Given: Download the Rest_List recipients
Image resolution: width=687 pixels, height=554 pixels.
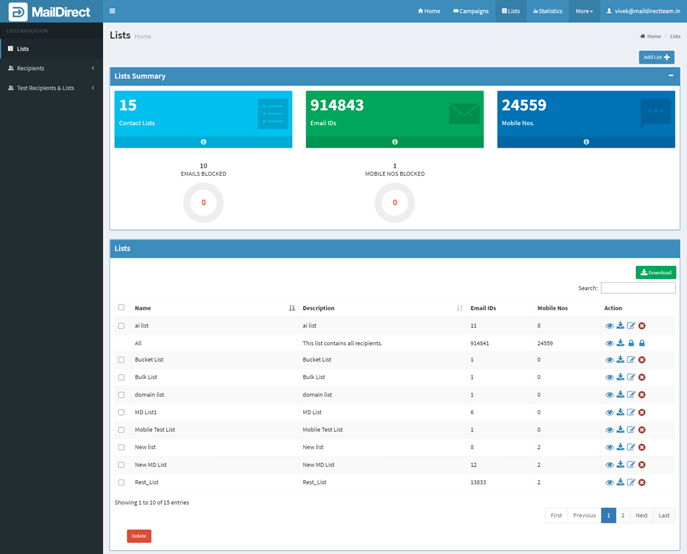Looking at the screenshot, I should (x=620, y=482).
